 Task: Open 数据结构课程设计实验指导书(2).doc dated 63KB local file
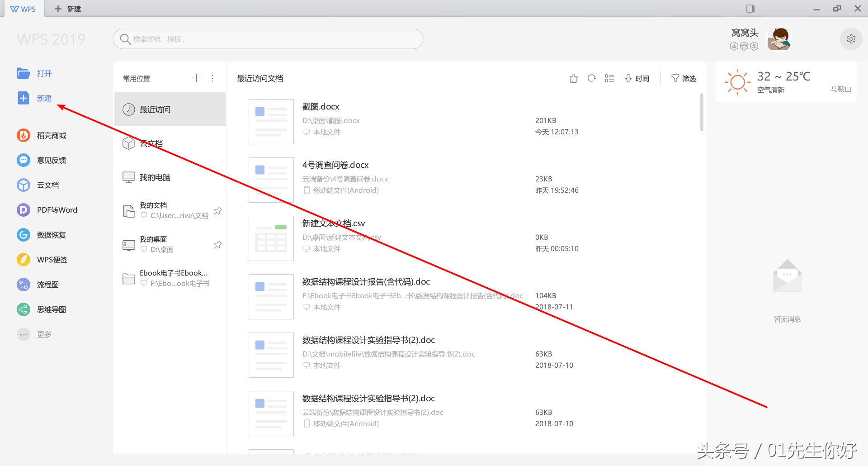368,340
